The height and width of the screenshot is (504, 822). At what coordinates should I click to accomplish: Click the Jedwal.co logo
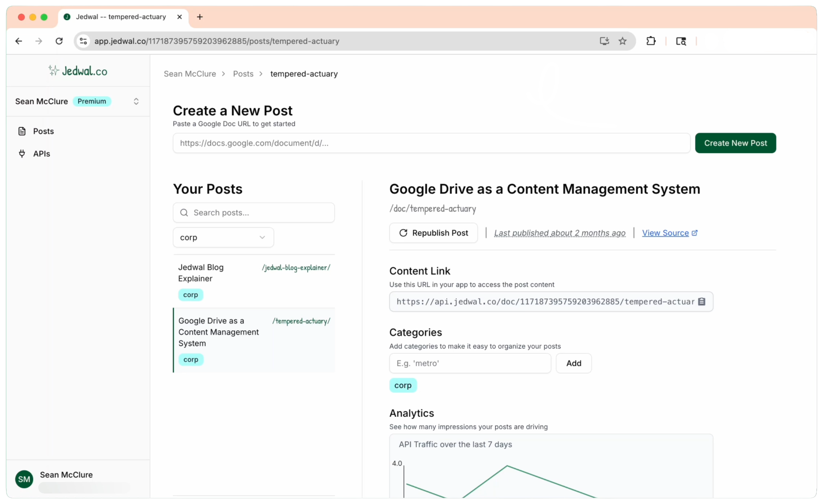coord(78,70)
